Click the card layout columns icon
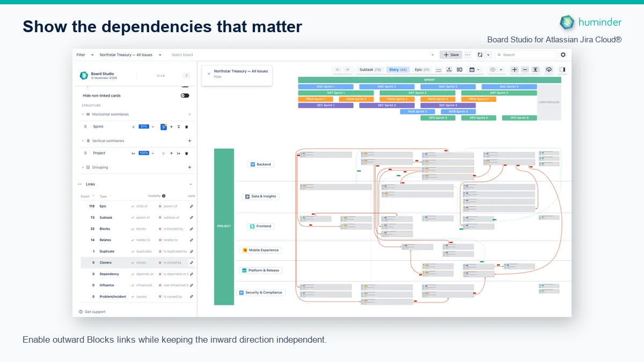Viewport: 644px width, 362px height. click(459, 70)
